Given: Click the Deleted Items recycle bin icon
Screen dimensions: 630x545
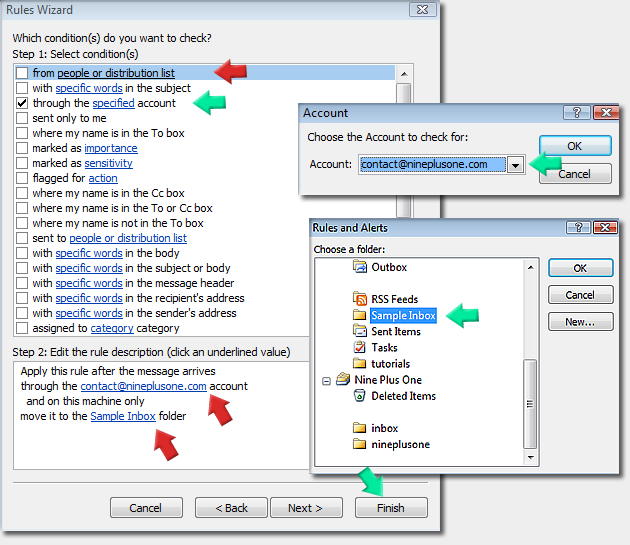Looking at the screenshot, I should 360,396.
